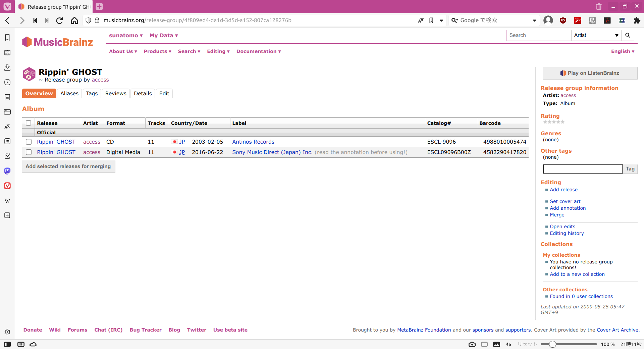Rate release group with star rating
The width and height of the screenshot is (644, 349).
[x=554, y=122]
